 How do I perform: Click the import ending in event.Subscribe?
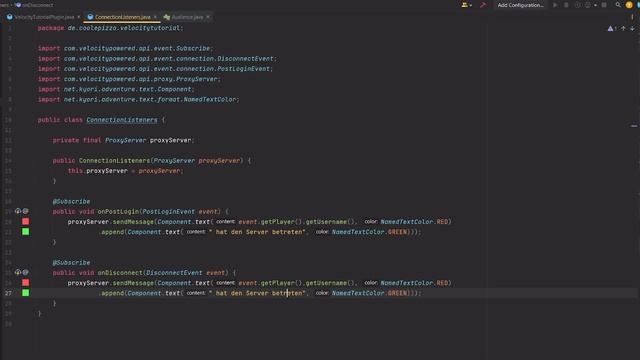pos(125,48)
